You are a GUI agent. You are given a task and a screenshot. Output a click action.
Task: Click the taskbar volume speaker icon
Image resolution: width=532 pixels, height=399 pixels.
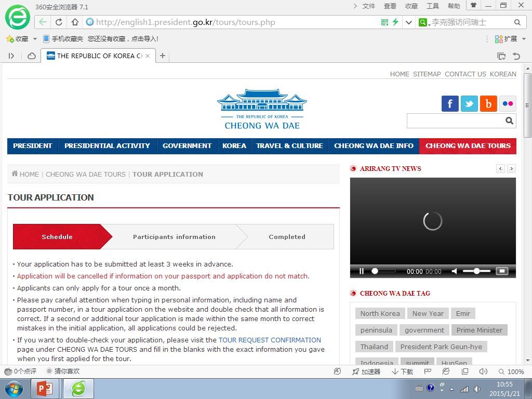(x=477, y=389)
